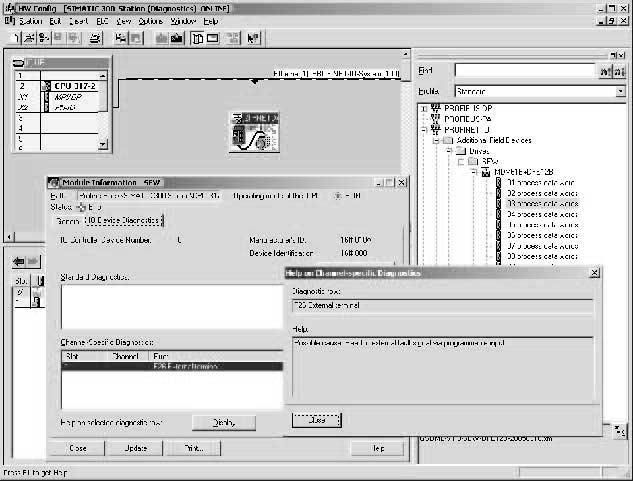Collapse the MDX61B+DFE12B device node
Screen dimensions: 633x481
click(474, 172)
